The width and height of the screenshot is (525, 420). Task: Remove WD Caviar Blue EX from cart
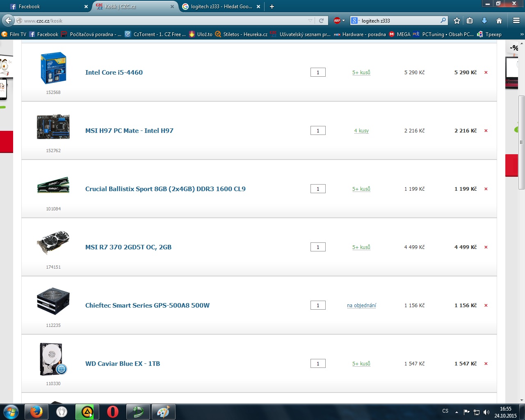pos(486,364)
